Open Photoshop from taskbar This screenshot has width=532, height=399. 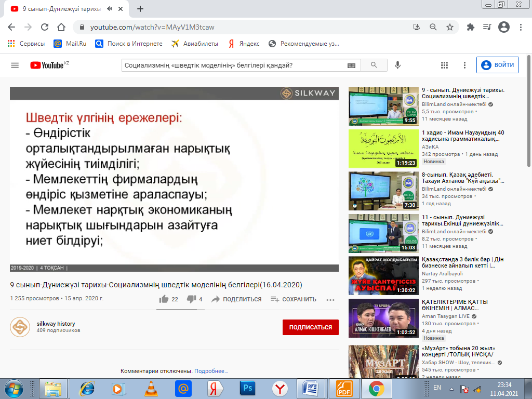coord(248,388)
